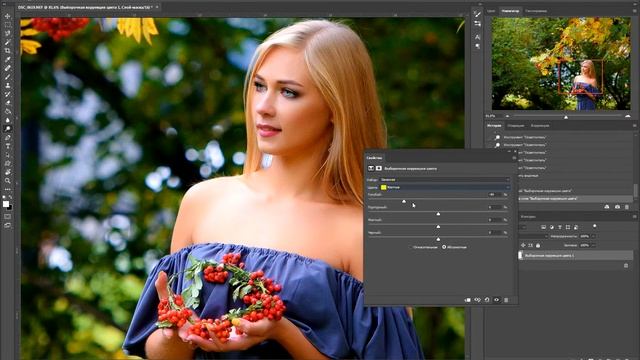This screenshot has width=640, height=360.
Task: Open the extra tools ellipsis in toolbar
Action: [x=7, y=189]
